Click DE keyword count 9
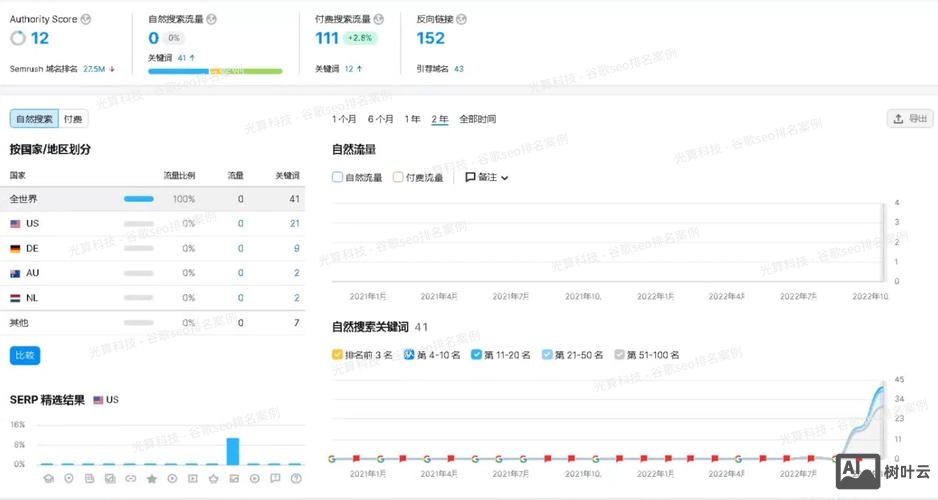This screenshot has height=500, width=938. tap(297, 248)
